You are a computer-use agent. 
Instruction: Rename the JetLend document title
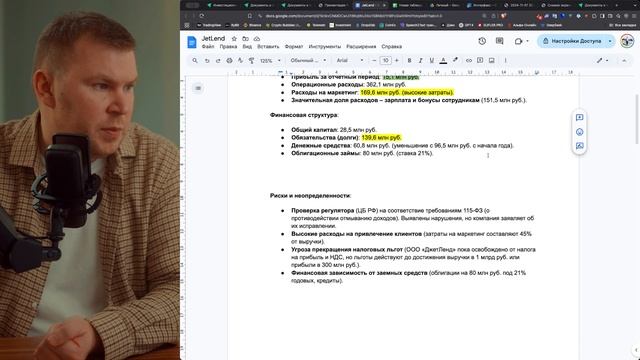(213, 38)
